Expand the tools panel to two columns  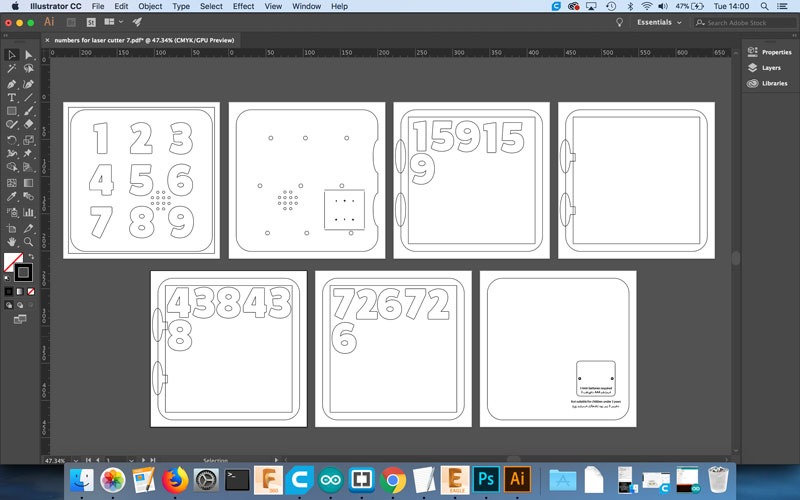click(6, 35)
